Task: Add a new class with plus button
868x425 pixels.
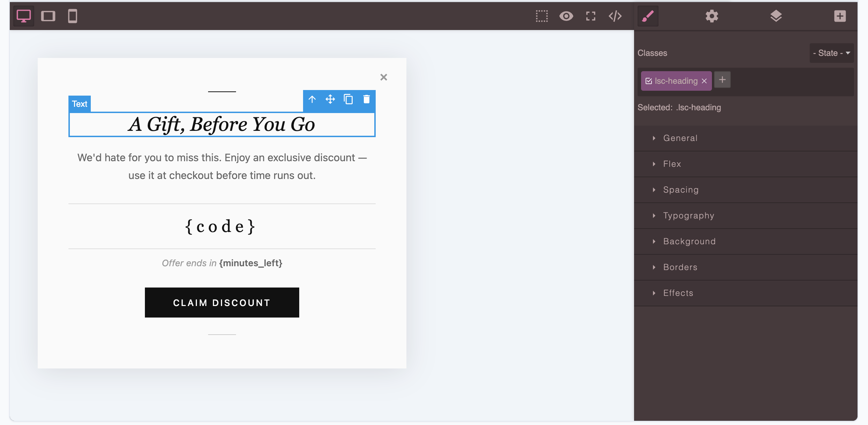Action: tap(722, 80)
